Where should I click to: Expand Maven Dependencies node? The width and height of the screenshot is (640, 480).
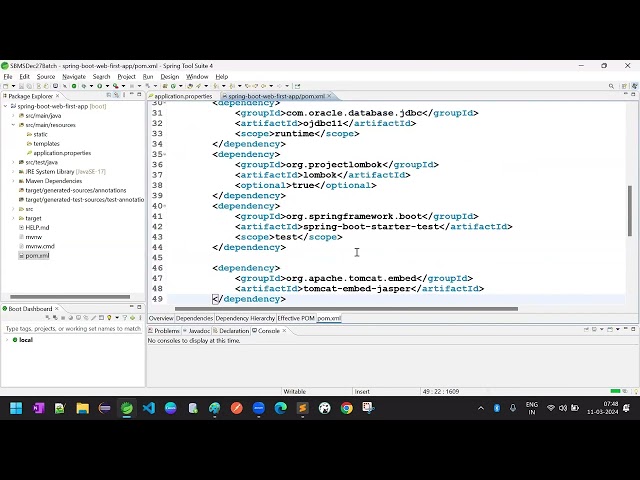13,181
